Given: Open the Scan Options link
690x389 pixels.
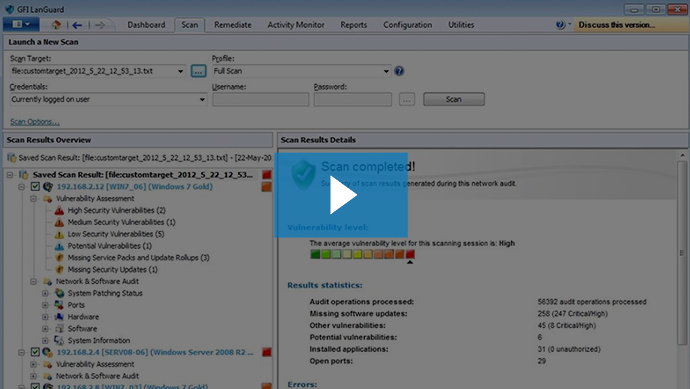Looking at the screenshot, I should (x=35, y=122).
